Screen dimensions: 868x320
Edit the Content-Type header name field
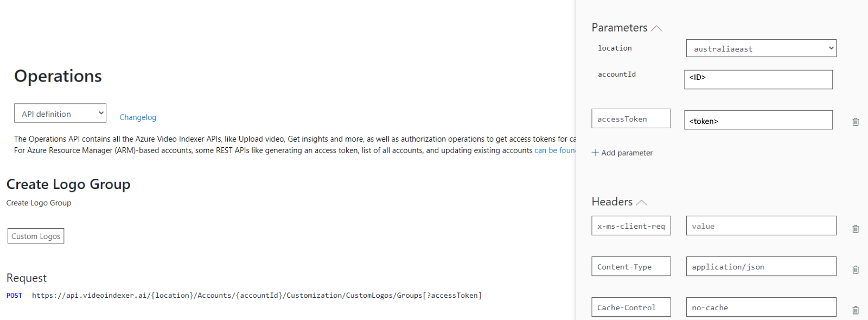click(631, 266)
